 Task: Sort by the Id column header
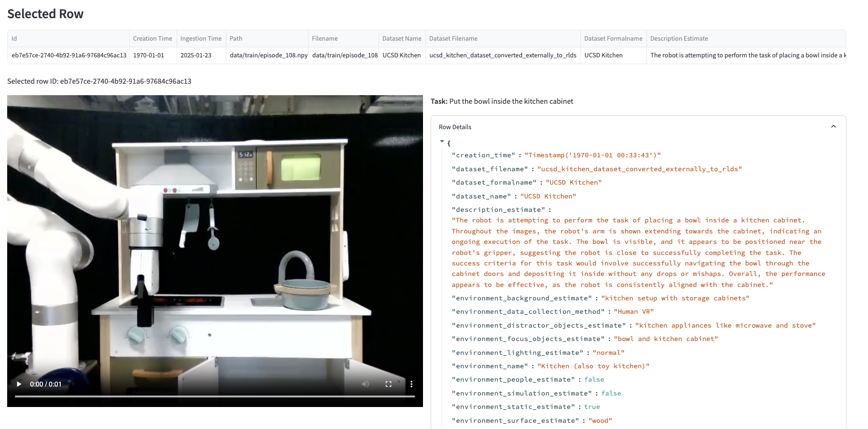(x=68, y=39)
